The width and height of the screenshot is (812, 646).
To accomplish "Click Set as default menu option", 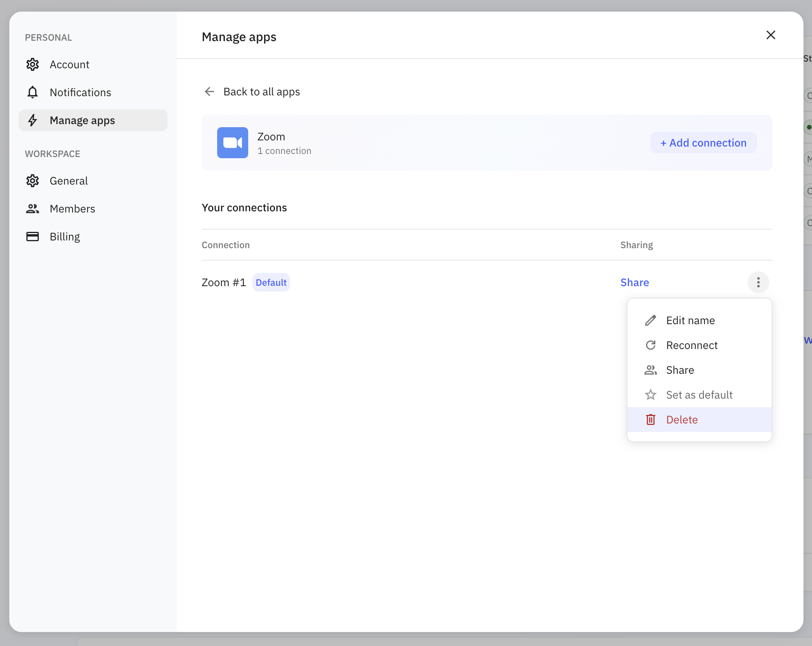I will [x=699, y=395].
